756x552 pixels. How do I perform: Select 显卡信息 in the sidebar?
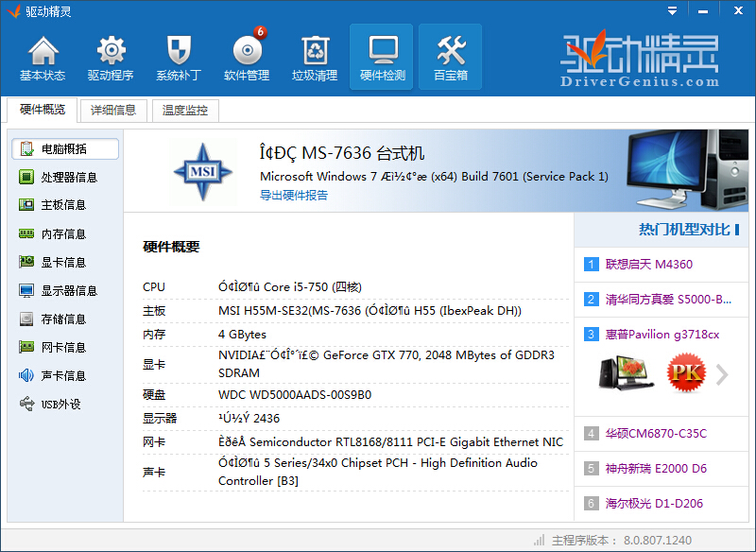65,262
